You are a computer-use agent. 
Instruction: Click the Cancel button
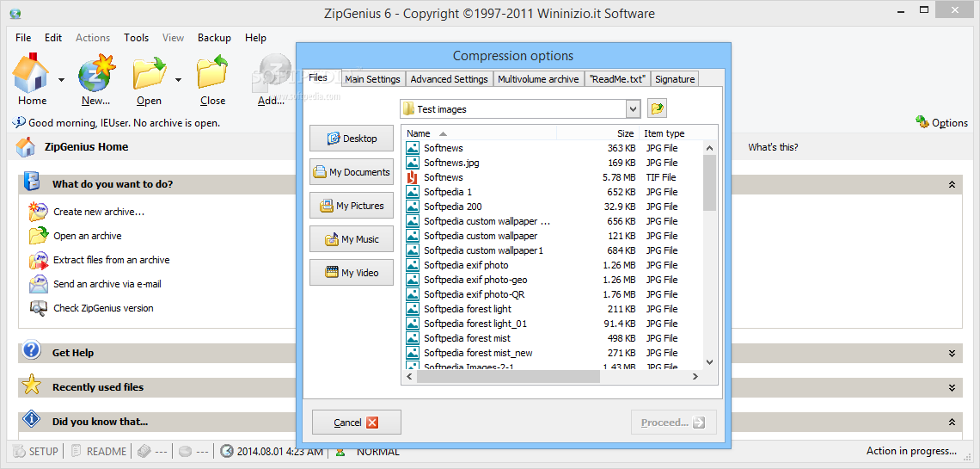356,422
